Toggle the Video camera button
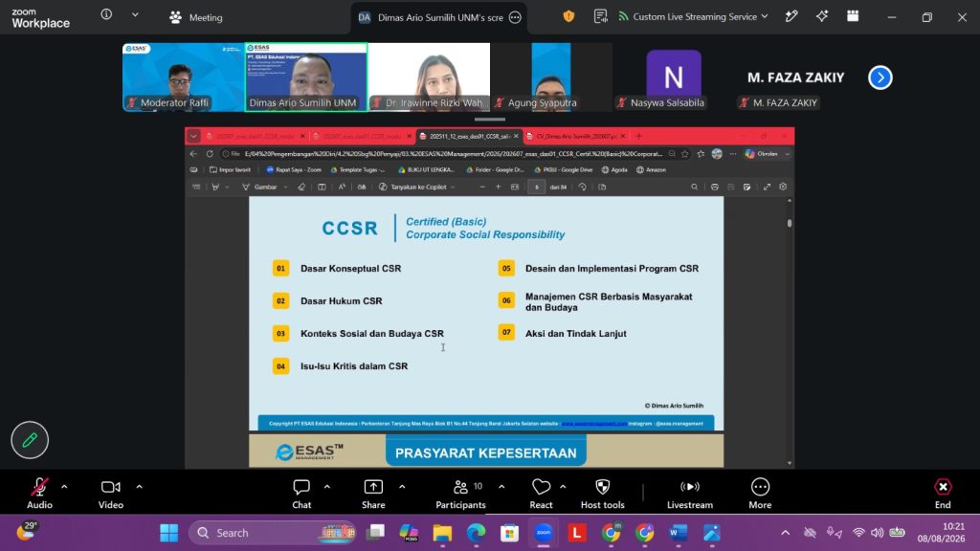The image size is (980, 551). pyautogui.click(x=111, y=493)
